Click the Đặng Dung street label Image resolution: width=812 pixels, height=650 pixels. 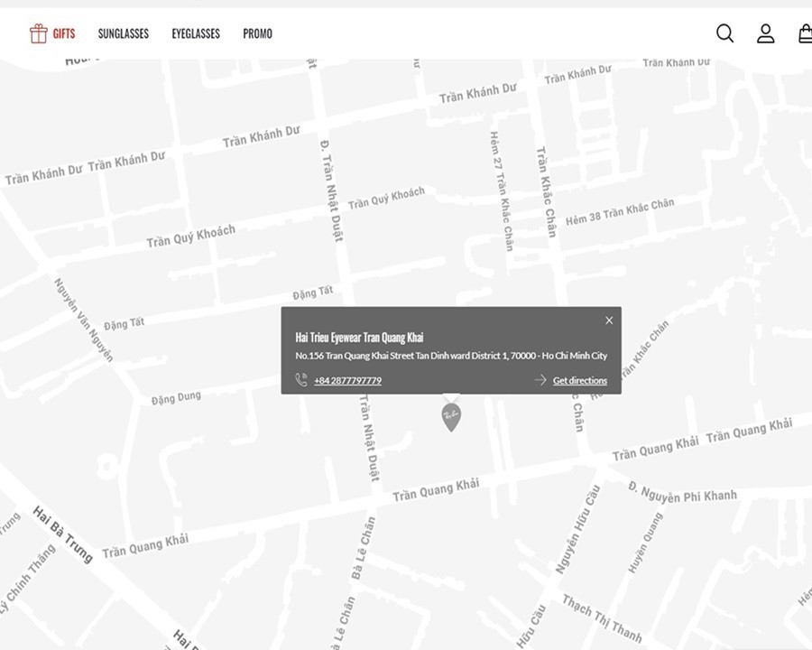(x=176, y=398)
